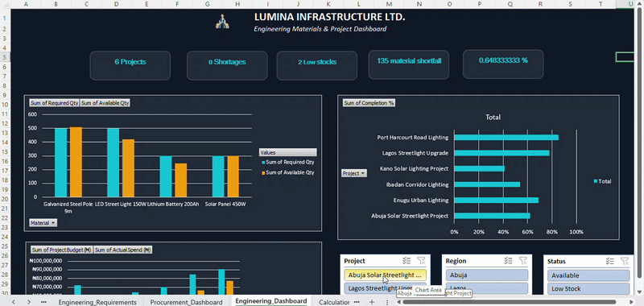Toggle multi-select in the Status slicer
This screenshot has width=644, height=306.
pyautogui.click(x=610, y=260)
